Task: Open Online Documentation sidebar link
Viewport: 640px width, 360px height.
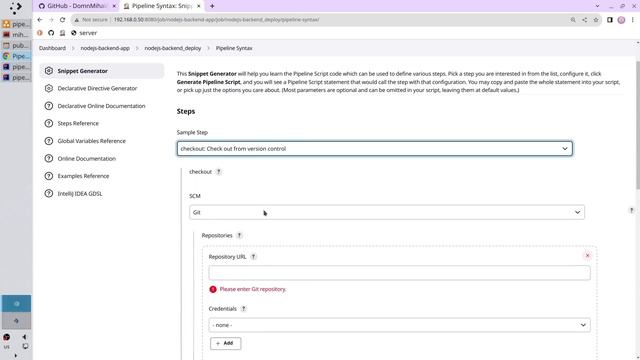Action: pos(87,158)
